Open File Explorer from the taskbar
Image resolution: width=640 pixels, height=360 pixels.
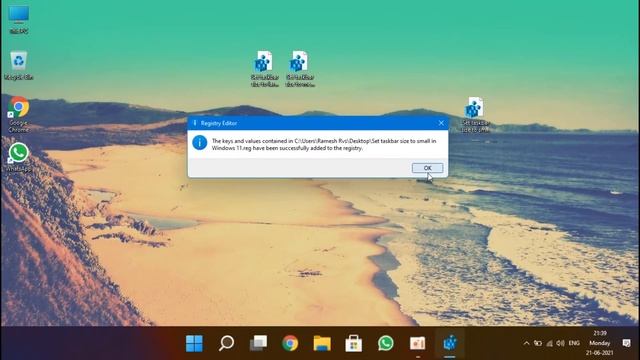(x=322, y=343)
